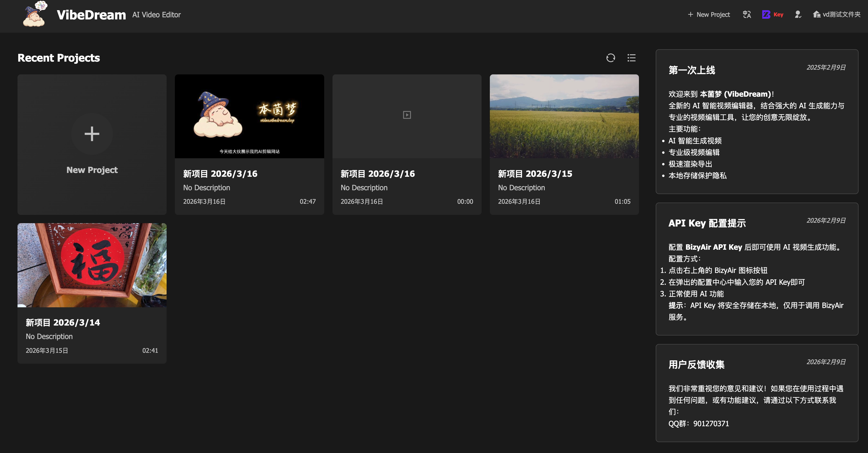Open the API Key 配置提示 announcement
868x453 pixels.
point(757,269)
